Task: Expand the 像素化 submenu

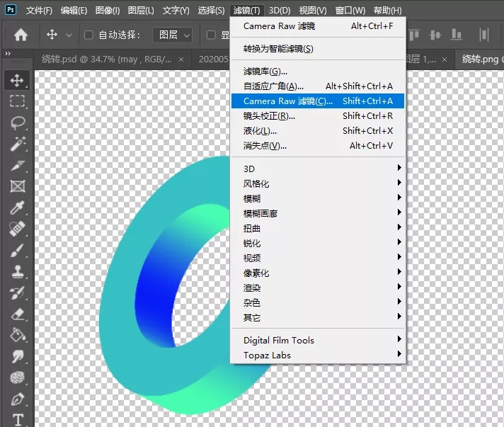Action: tap(318, 273)
